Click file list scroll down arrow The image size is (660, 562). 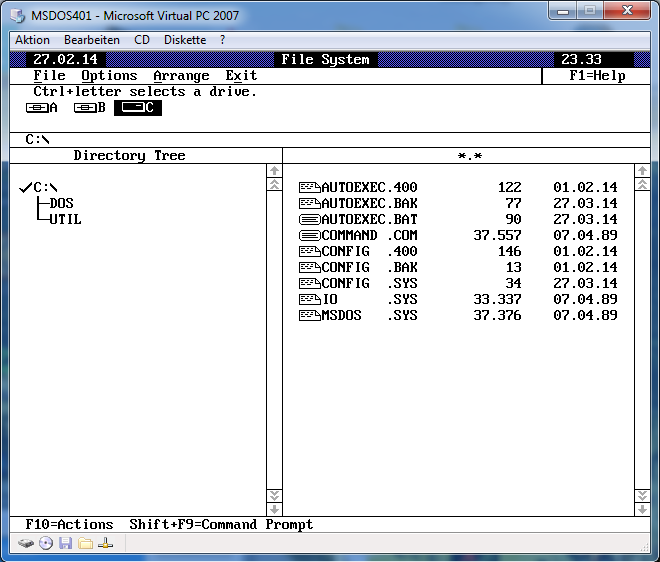click(x=642, y=509)
